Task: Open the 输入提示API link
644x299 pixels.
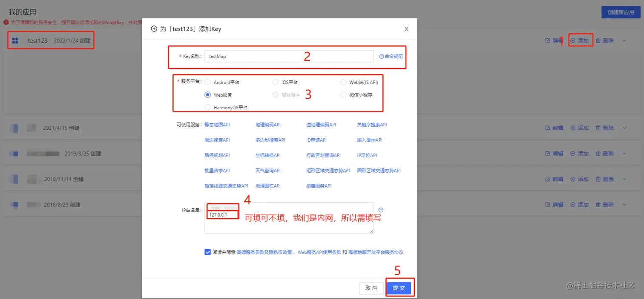Action: [370, 140]
